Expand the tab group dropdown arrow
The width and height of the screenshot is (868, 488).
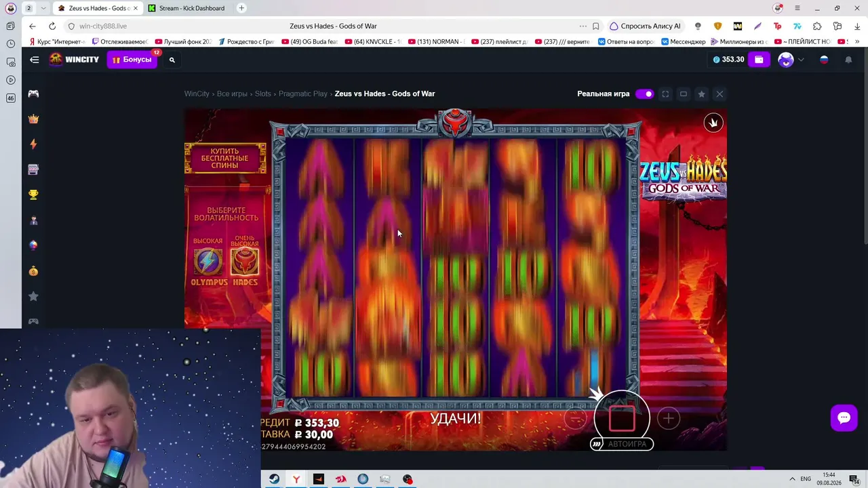(x=43, y=8)
